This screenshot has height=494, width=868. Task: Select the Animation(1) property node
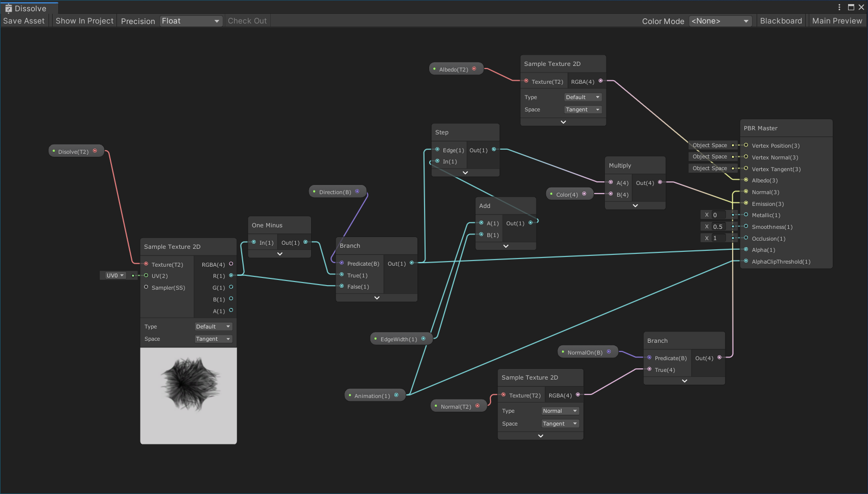tap(375, 395)
